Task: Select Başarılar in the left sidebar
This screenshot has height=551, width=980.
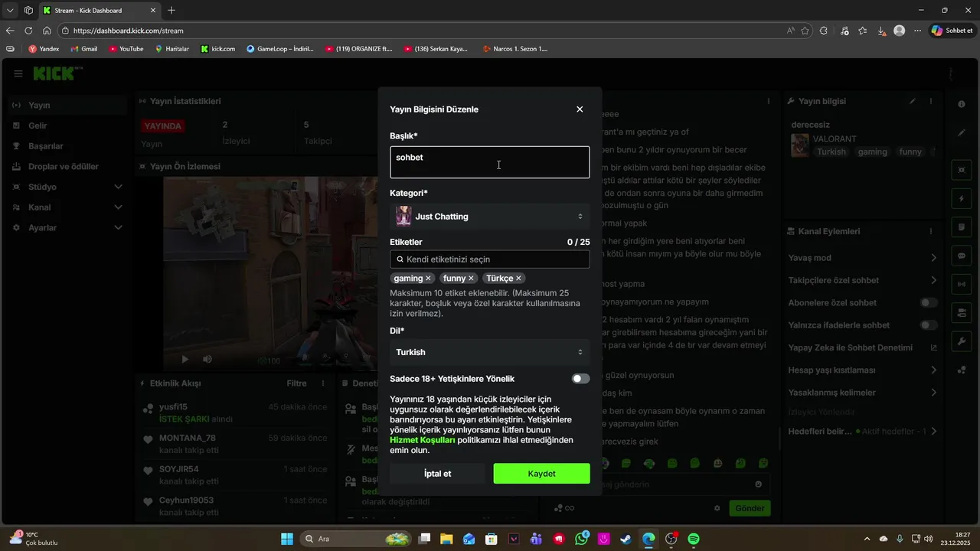Action: [x=67, y=146]
